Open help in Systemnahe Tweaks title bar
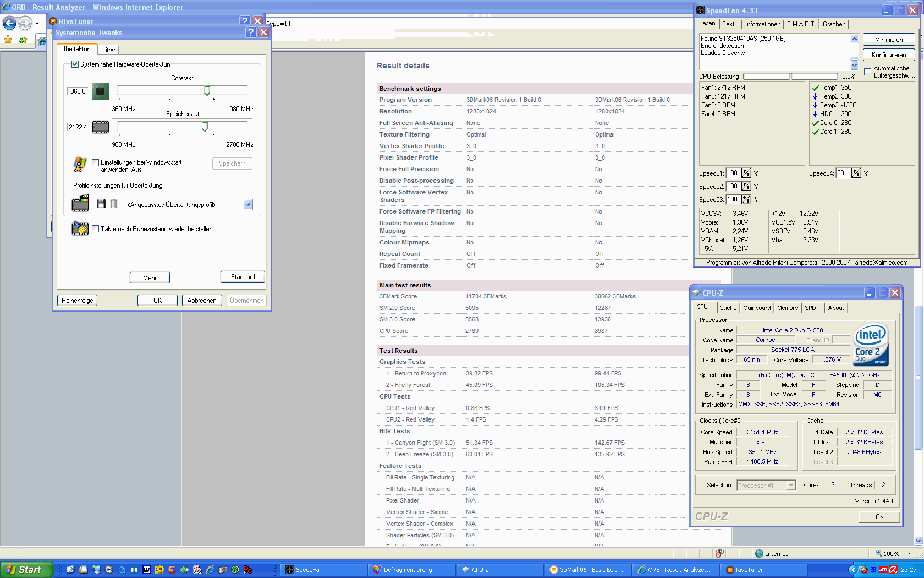Image resolution: width=924 pixels, height=578 pixels. pos(251,32)
